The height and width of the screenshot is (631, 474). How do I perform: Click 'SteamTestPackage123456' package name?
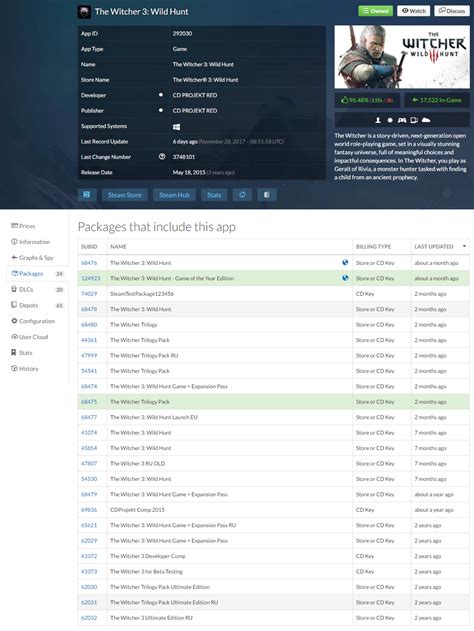[x=142, y=294]
